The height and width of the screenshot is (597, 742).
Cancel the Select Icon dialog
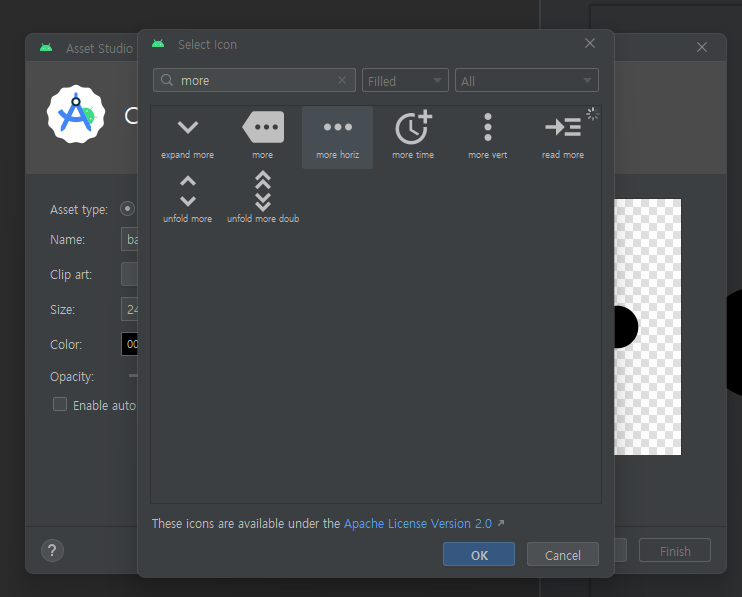(x=563, y=554)
